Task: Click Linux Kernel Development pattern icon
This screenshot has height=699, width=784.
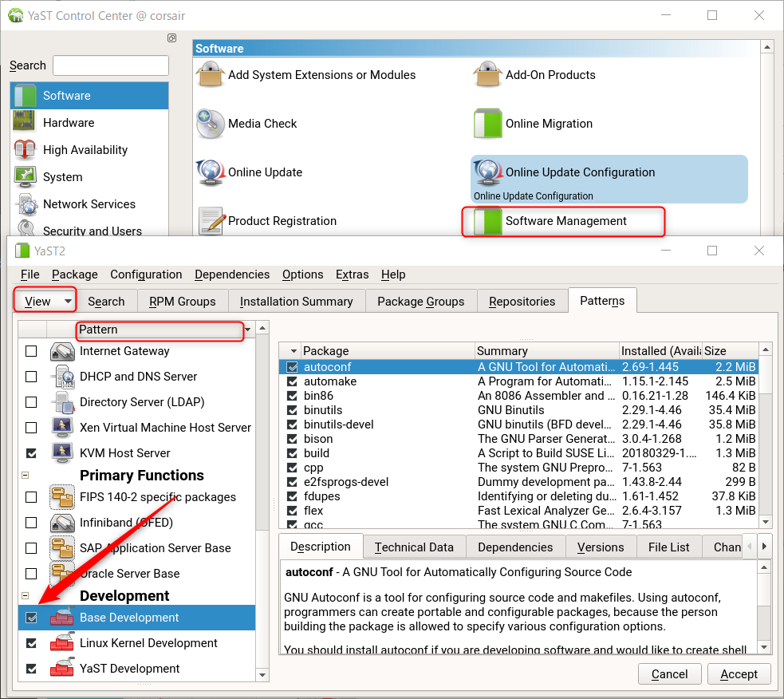Action: click(x=62, y=643)
